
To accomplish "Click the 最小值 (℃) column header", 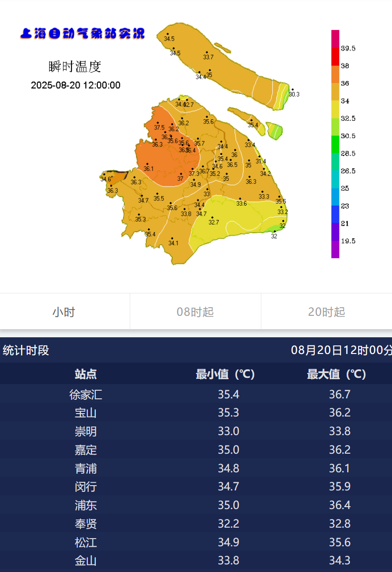I will tap(225, 374).
